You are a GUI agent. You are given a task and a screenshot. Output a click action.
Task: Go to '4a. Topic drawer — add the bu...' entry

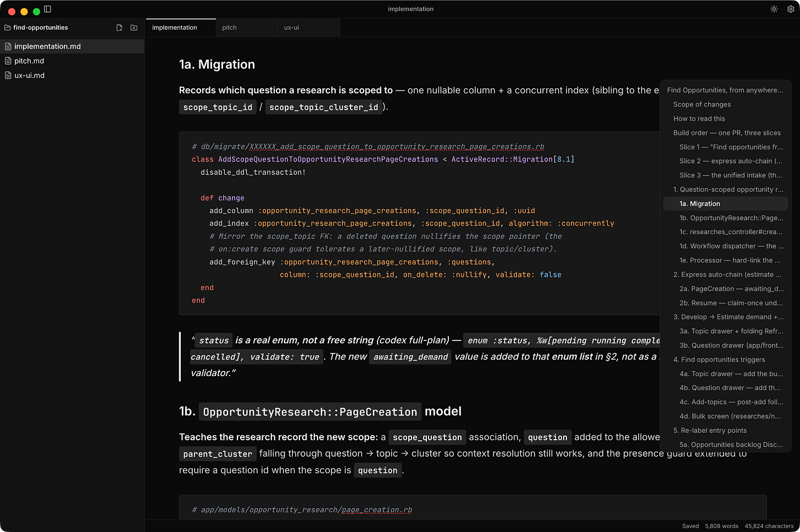(725, 374)
